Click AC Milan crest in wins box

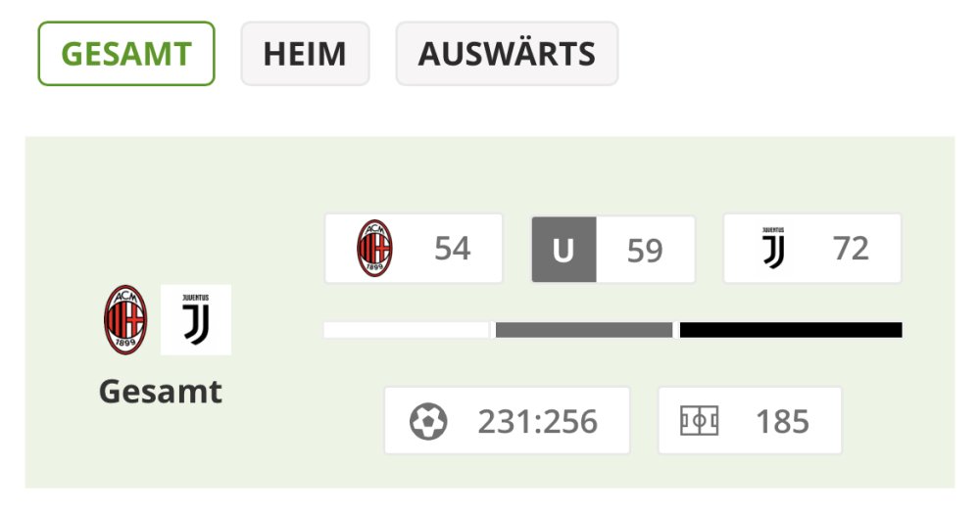(x=374, y=249)
